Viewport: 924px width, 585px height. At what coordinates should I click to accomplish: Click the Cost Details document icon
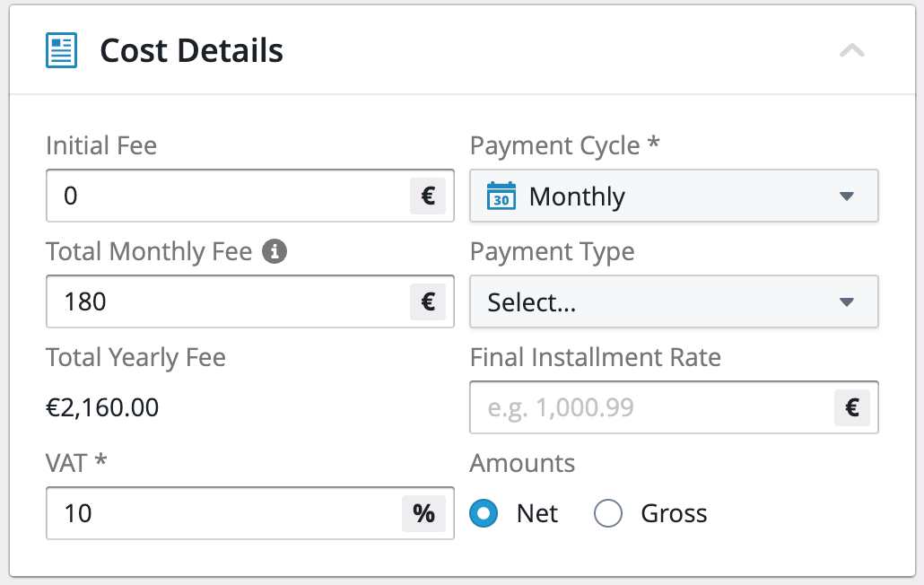tap(61, 50)
